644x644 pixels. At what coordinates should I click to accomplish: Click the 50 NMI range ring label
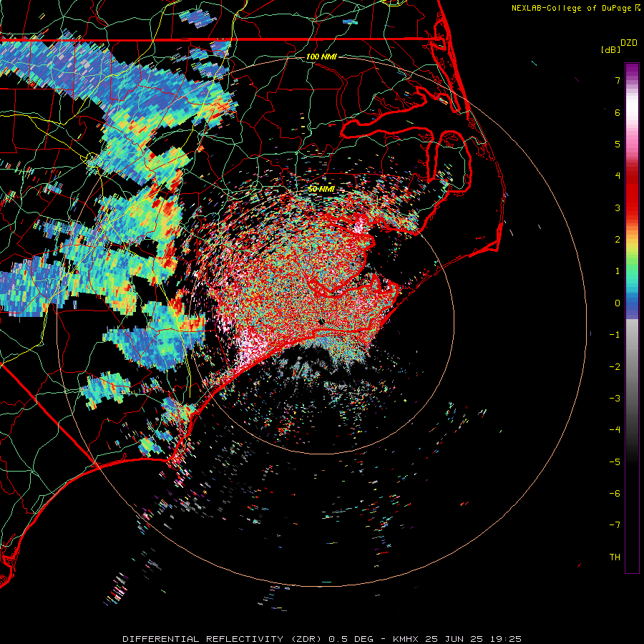click(x=321, y=189)
